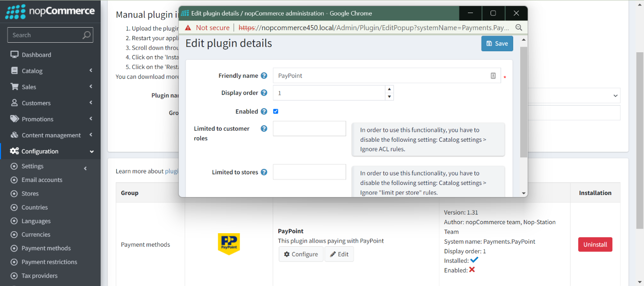The height and width of the screenshot is (286, 644).
Task: Expand the Content management menu arrow
Action: click(91, 135)
